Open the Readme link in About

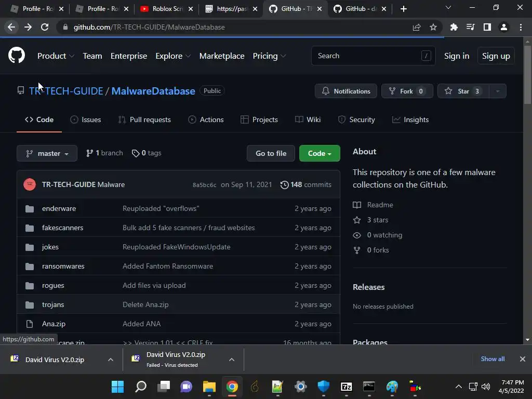click(x=380, y=205)
